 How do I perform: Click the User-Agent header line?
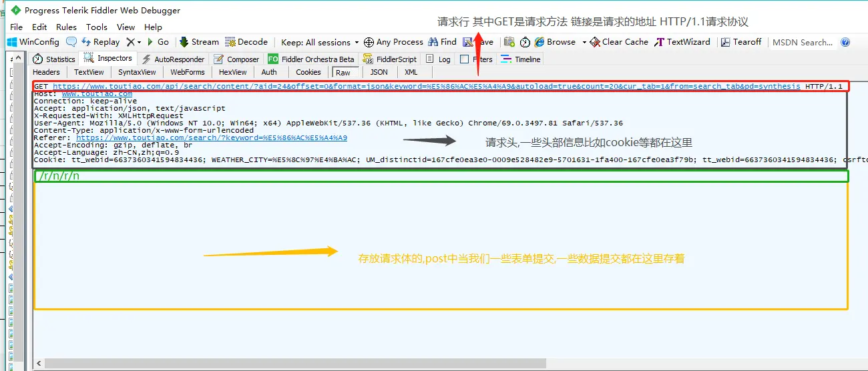329,123
